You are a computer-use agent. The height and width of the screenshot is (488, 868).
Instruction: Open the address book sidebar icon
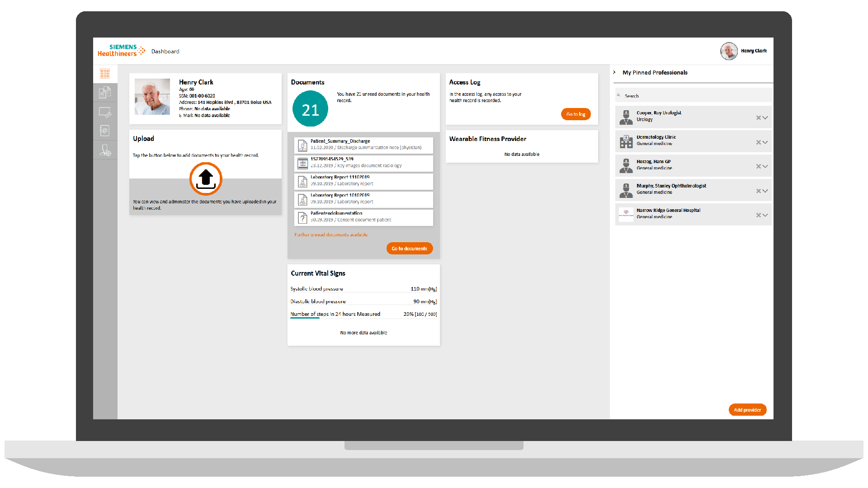tap(105, 131)
